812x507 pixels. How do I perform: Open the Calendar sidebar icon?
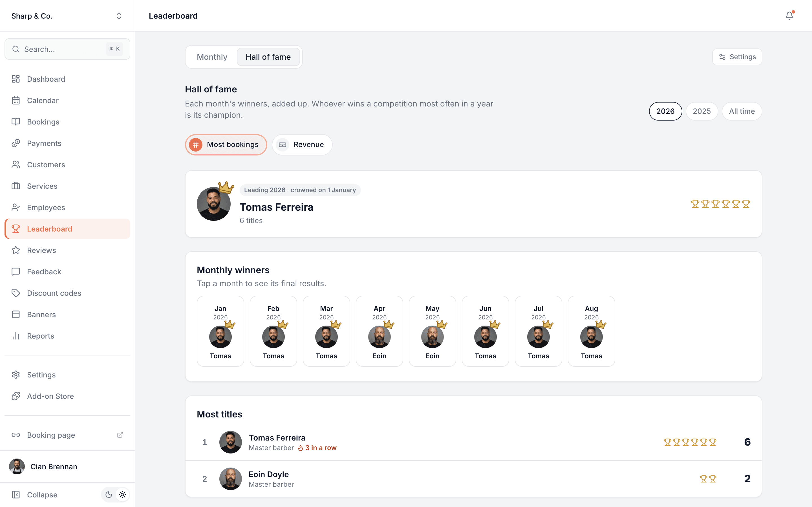[x=16, y=100]
